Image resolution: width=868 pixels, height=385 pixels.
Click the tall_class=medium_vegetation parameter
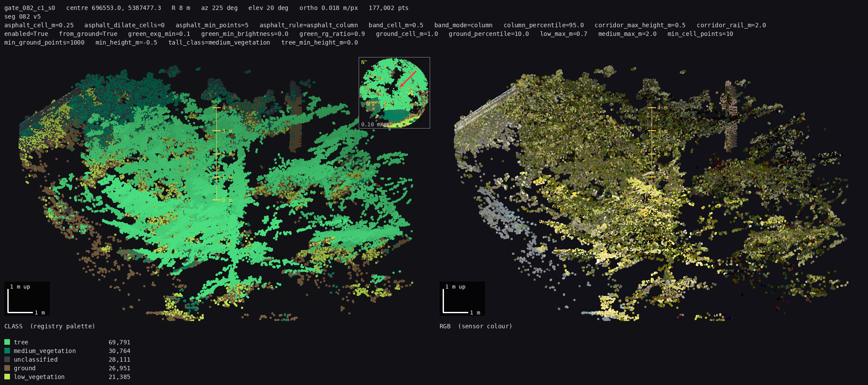[x=219, y=42]
